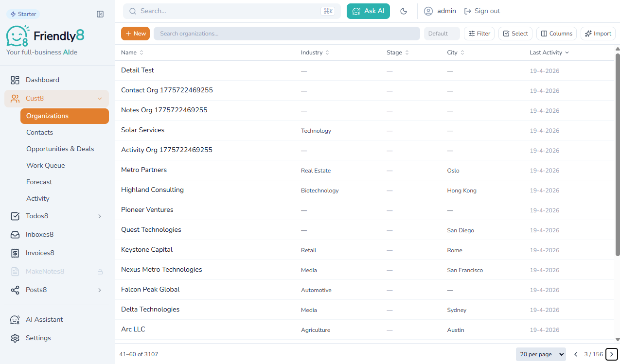Click the Friendly8 logo

tap(45, 36)
